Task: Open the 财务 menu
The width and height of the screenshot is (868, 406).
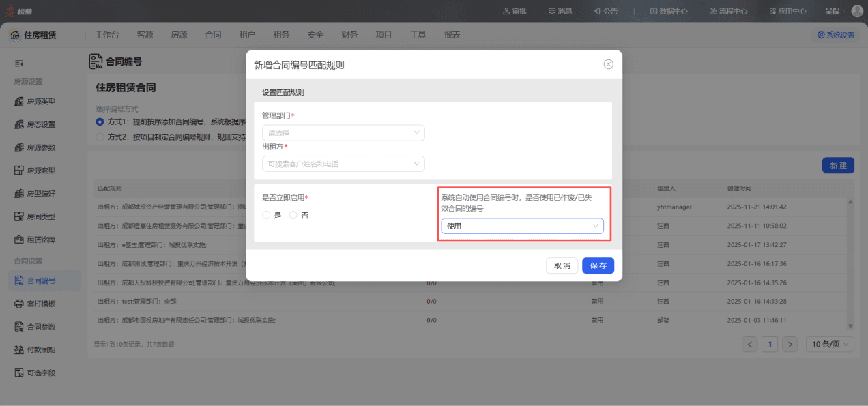Action: [x=349, y=35]
